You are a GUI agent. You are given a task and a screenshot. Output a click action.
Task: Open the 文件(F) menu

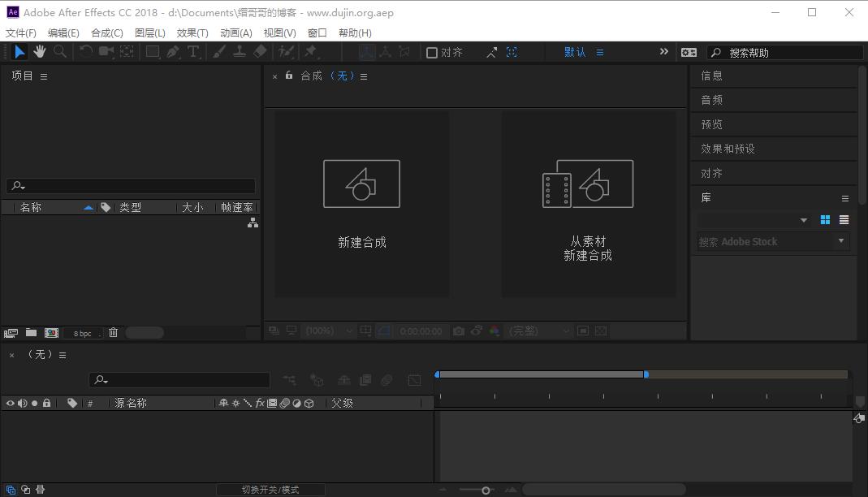point(21,33)
